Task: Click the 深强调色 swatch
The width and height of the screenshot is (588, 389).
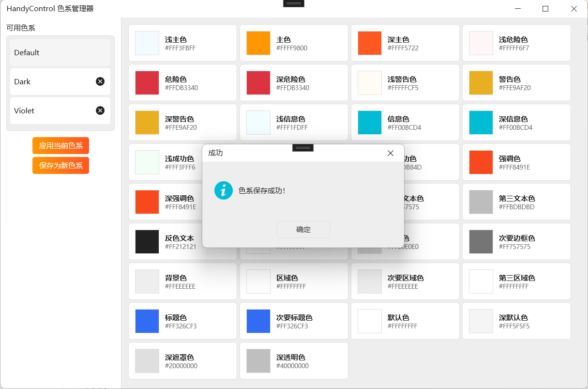Action: (147, 202)
